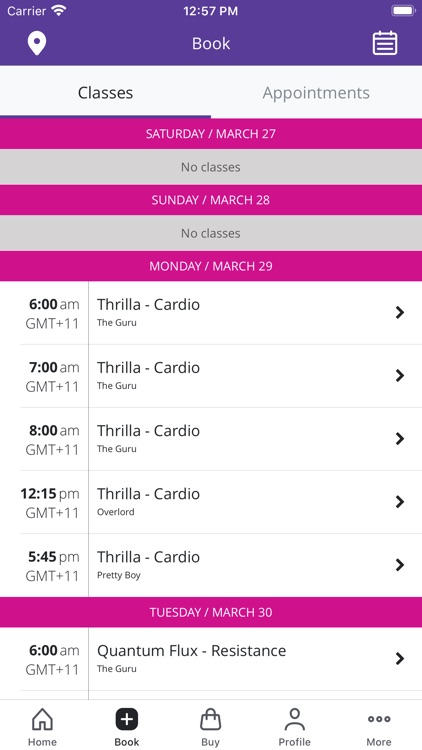This screenshot has width=422, height=750.
Task: Open the Profile person icon
Action: pos(295,719)
